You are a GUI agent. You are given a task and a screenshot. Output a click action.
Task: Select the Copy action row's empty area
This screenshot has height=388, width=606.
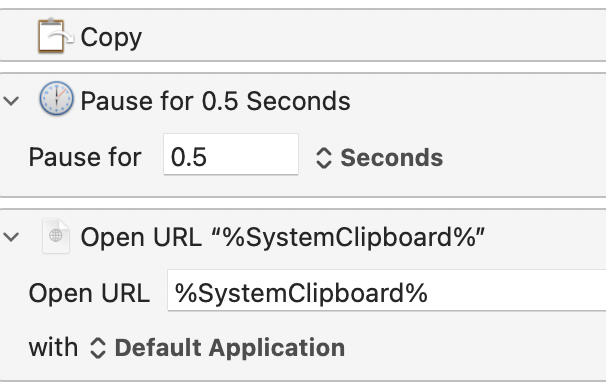[x=371, y=36]
